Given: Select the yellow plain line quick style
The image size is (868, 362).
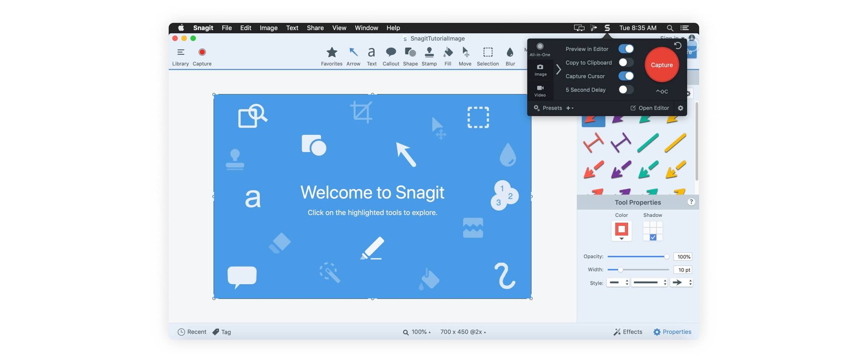Looking at the screenshot, I should click(x=675, y=143).
